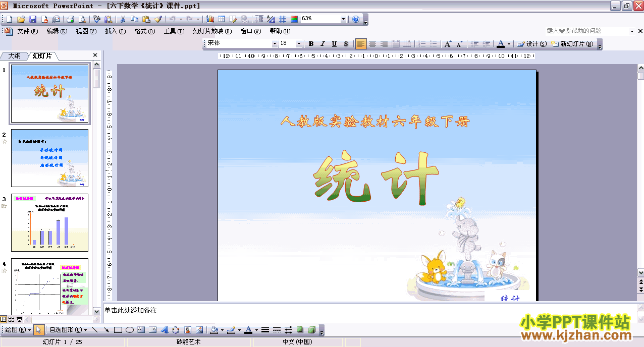
Task: Align text right
Action: pyautogui.click(x=384, y=44)
